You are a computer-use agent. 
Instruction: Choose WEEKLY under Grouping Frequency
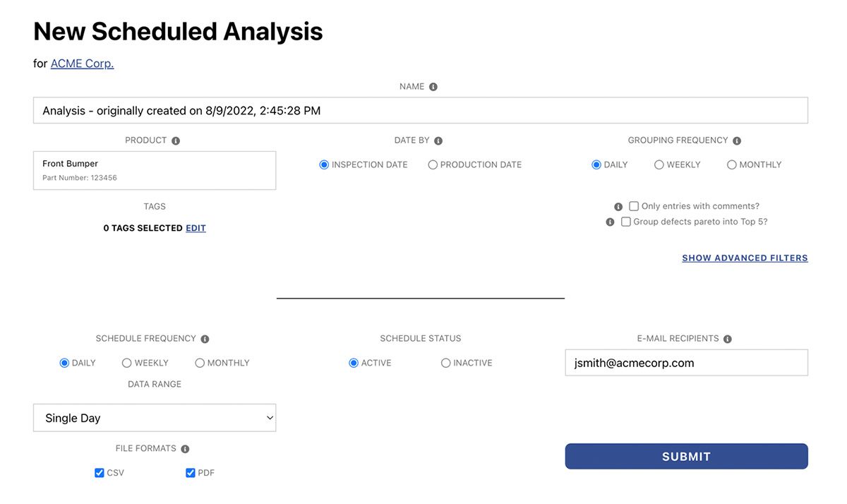pyautogui.click(x=659, y=164)
